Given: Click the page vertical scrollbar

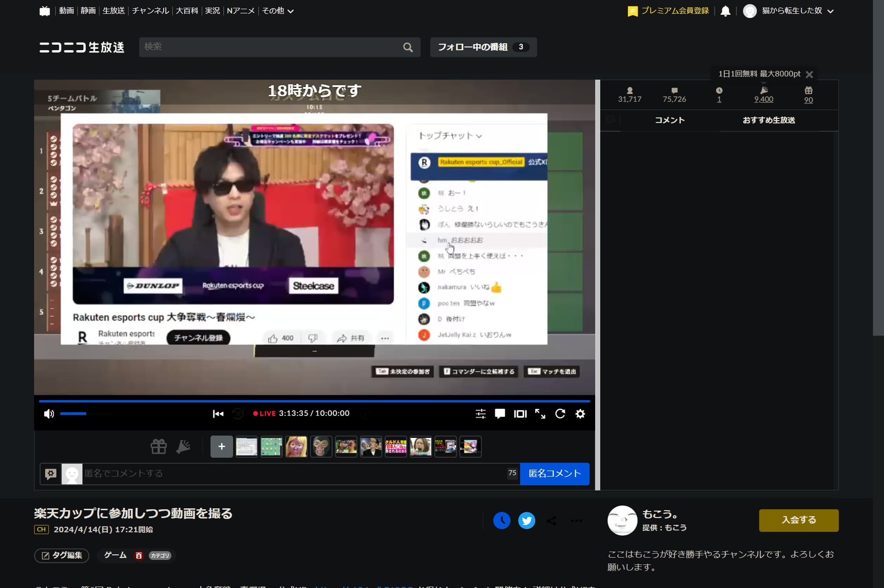Looking at the screenshot, I should point(878,168).
